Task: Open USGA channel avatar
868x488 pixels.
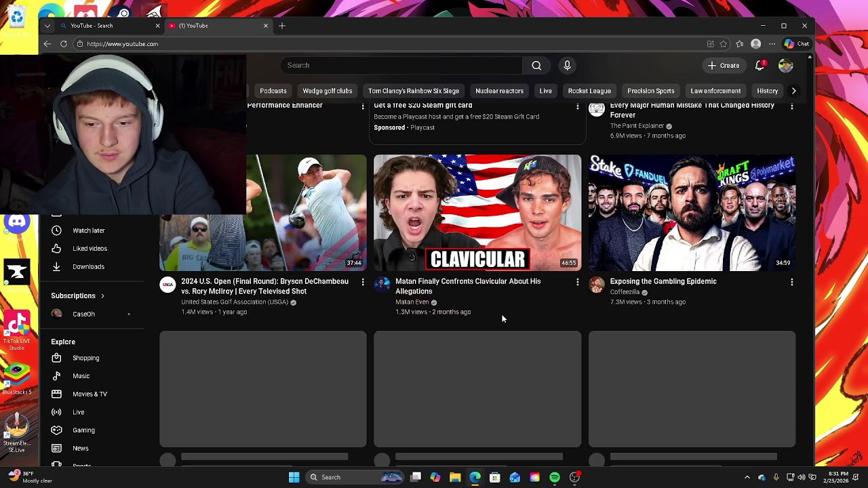Action: click(x=167, y=285)
